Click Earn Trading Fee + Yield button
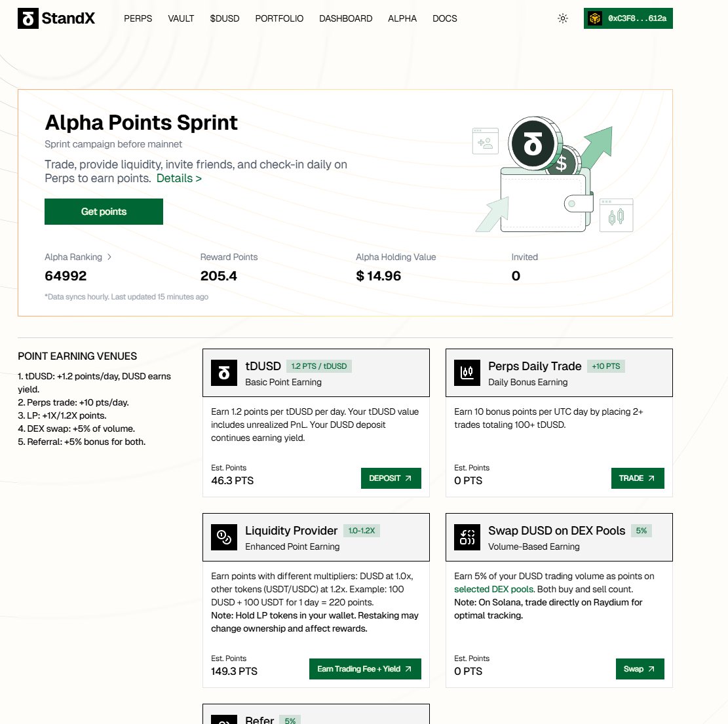 point(365,669)
